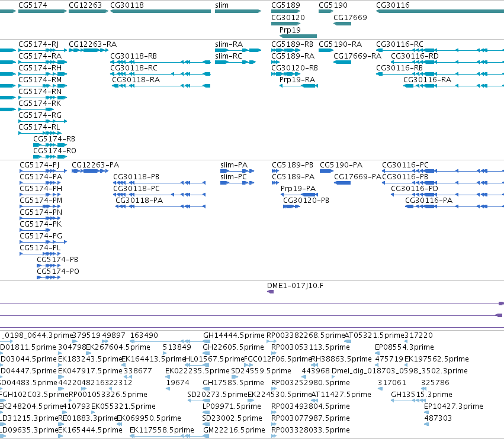Viewport: 504px width, 439px height.
Task: Click the CG12263 gene bar
Action: [88, 11]
